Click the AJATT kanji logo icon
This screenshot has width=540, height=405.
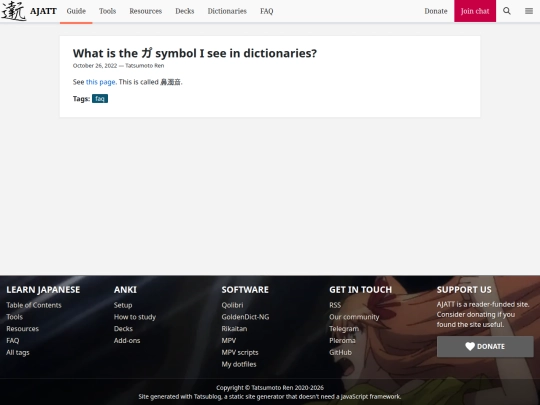click(14, 11)
